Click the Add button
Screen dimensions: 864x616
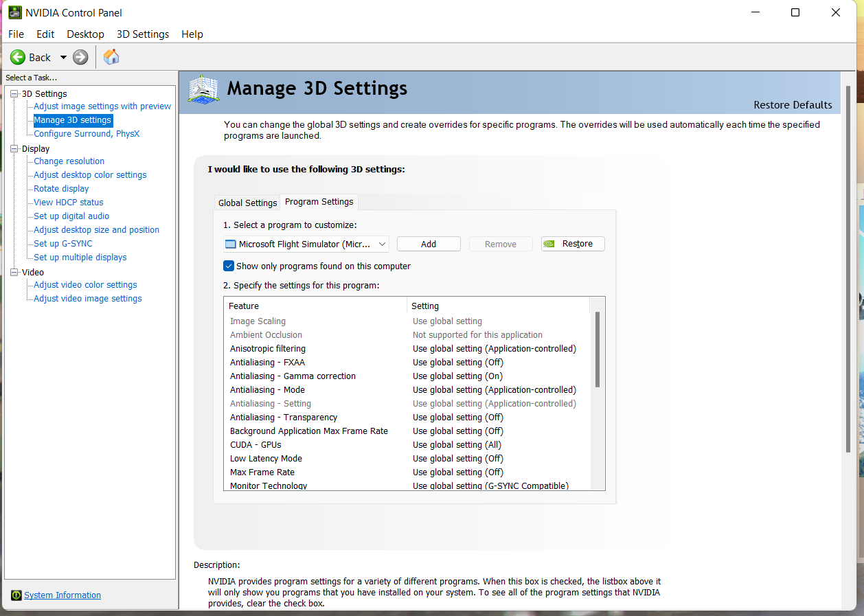click(x=429, y=244)
